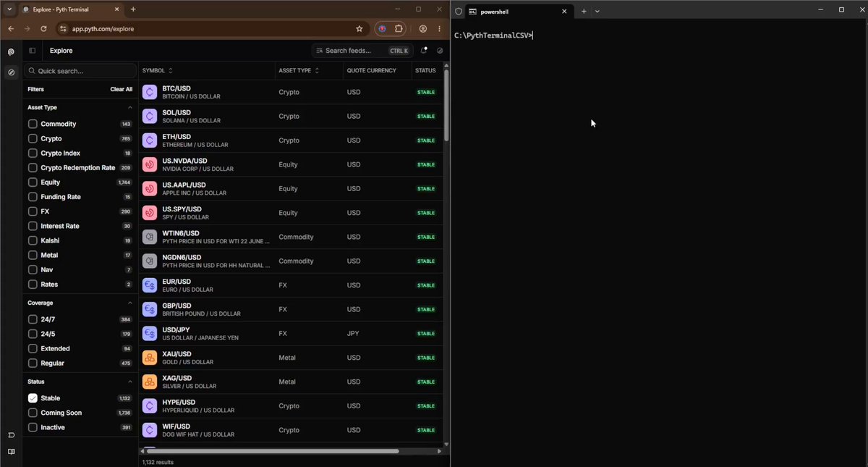This screenshot has height=467, width=868.
Task: Reload the Pyth Terminal page
Action: pos(43,29)
